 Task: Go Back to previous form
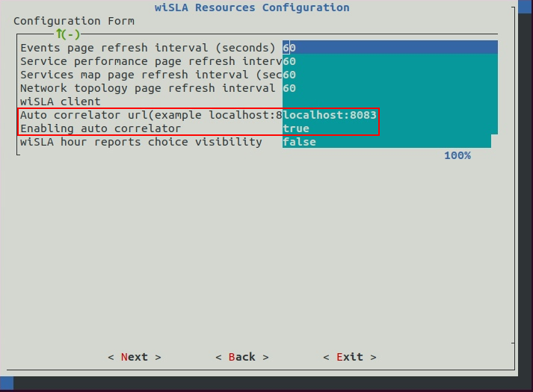[x=242, y=357]
